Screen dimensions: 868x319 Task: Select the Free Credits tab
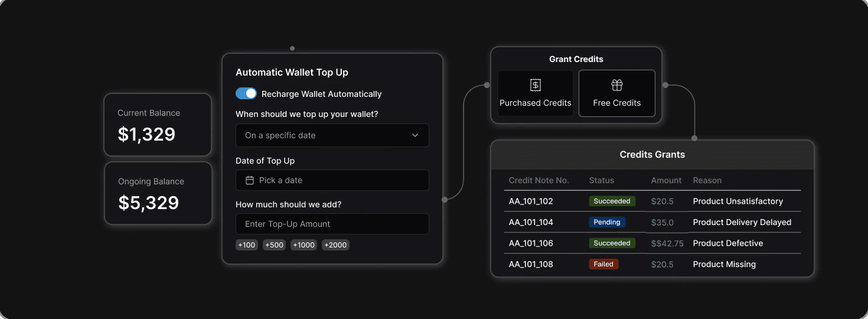(617, 93)
